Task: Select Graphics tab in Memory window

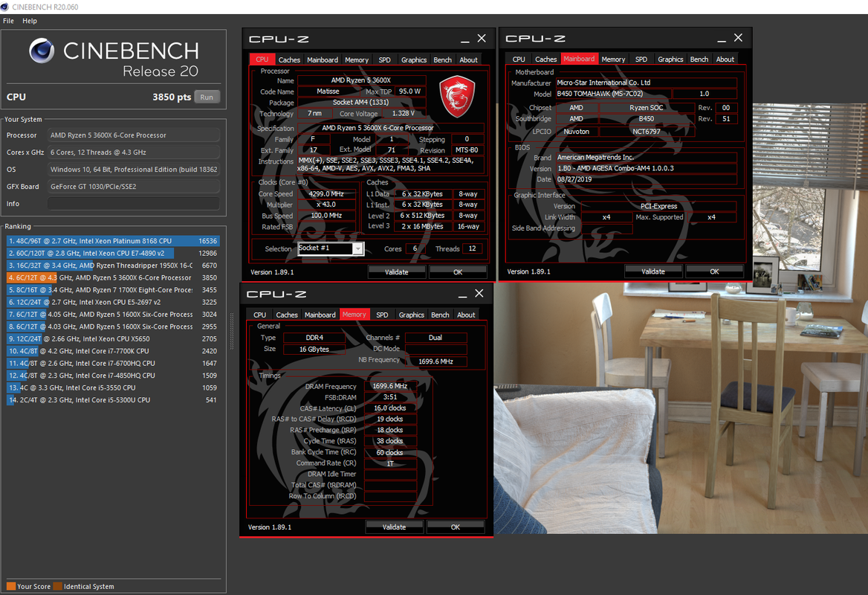Action: pyautogui.click(x=411, y=315)
